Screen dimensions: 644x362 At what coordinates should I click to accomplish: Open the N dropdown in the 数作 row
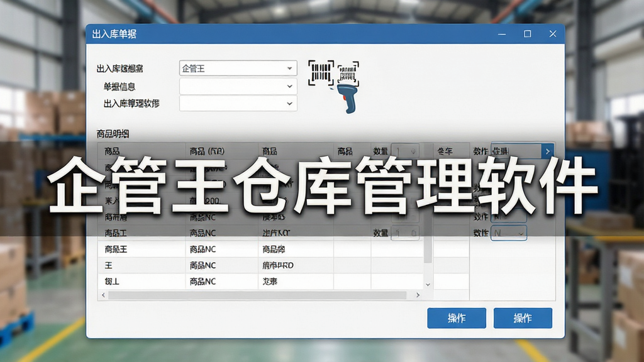pyautogui.click(x=509, y=233)
